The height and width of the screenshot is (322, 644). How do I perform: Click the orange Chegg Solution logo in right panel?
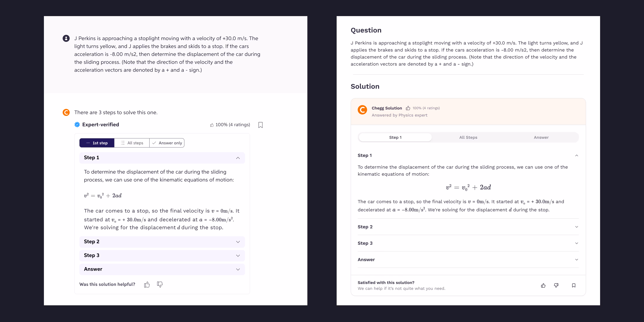[x=362, y=110]
